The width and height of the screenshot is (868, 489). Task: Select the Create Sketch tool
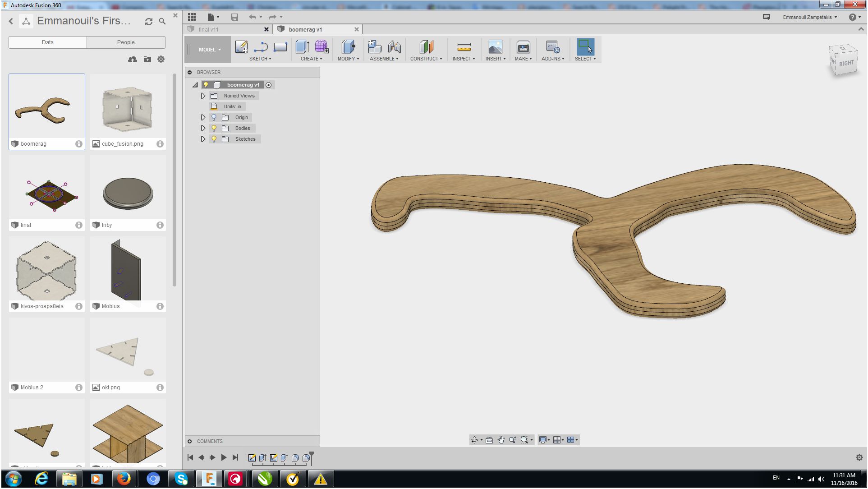coord(242,47)
